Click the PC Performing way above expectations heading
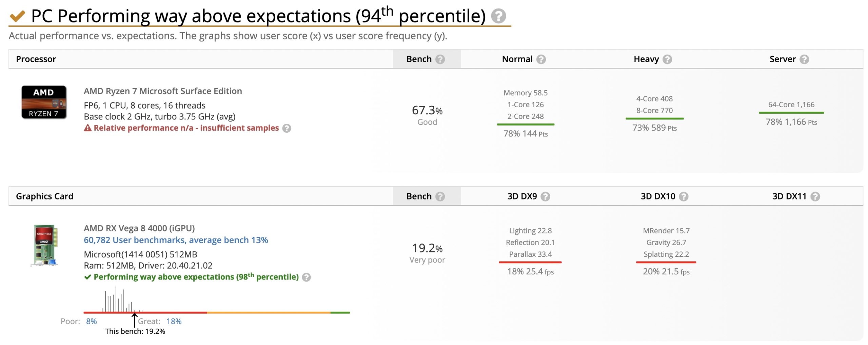 (258, 16)
